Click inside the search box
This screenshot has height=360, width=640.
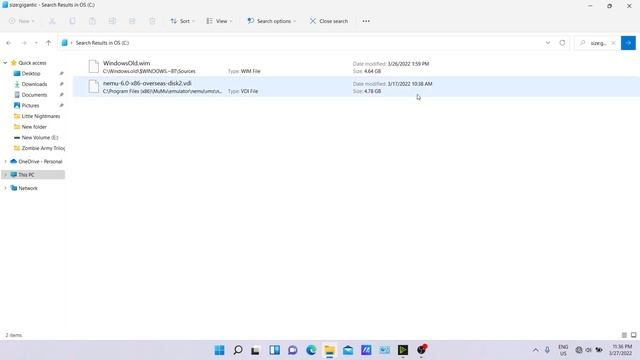pos(598,43)
